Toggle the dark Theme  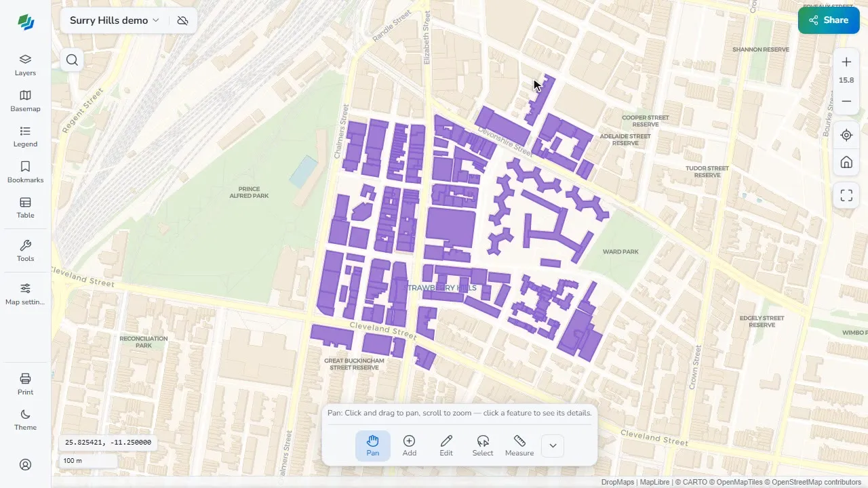25,420
